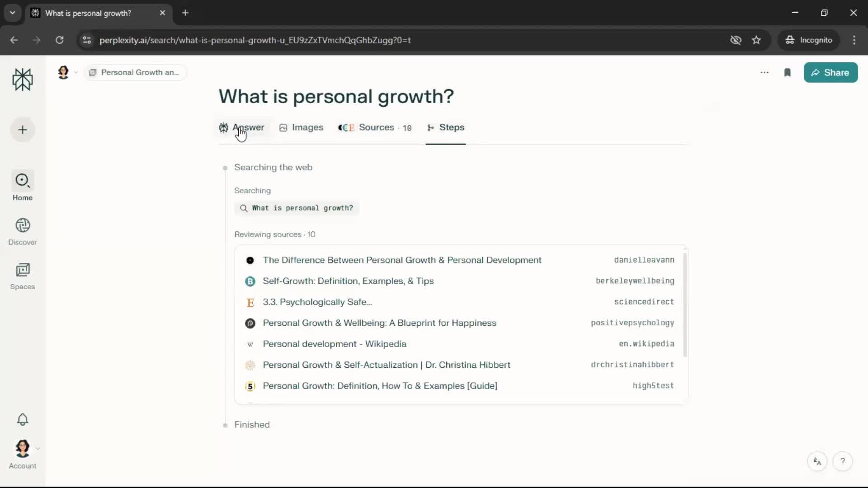868x488 pixels.
Task: Expand the profile avatar dropdown at top
Action: click(x=76, y=72)
